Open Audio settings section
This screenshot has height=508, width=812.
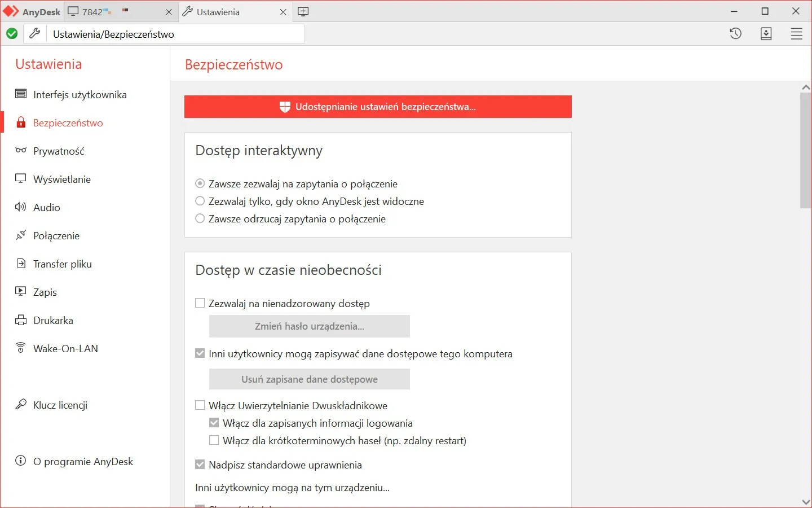pos(47,208)
